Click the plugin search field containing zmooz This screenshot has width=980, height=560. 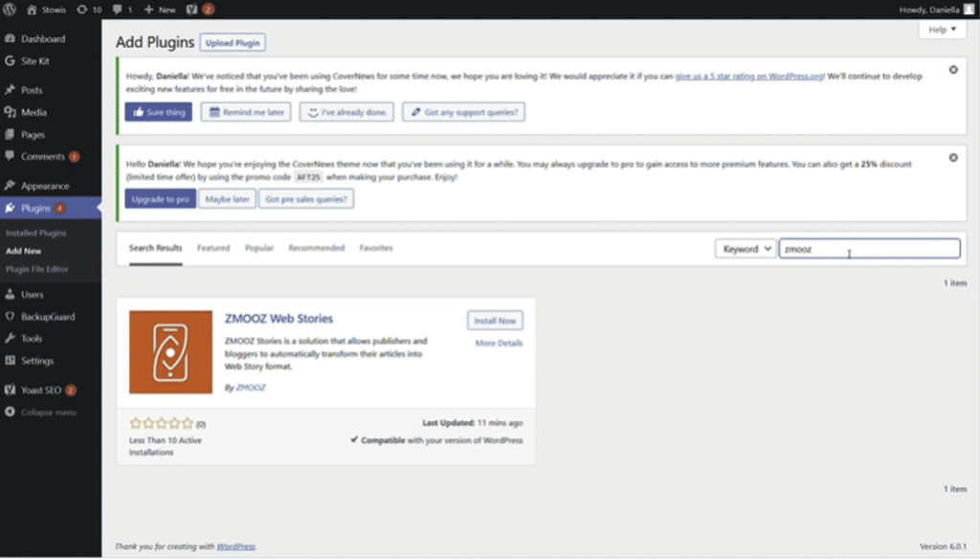pos(869,249)
